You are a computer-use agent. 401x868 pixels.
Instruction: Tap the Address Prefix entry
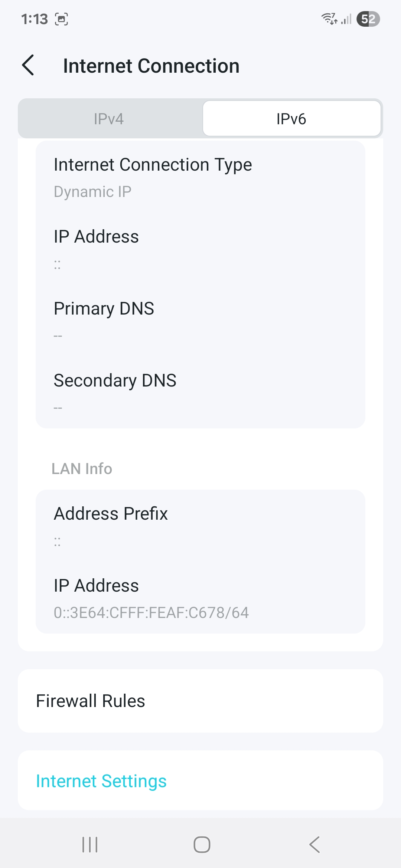[x=111, y=514]
